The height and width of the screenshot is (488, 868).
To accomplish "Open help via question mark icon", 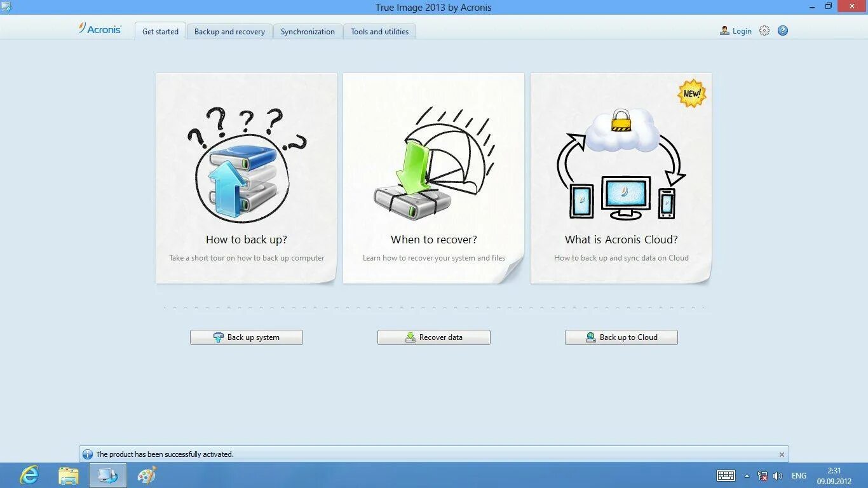I will pyautogui.click(x=783, y=30).
